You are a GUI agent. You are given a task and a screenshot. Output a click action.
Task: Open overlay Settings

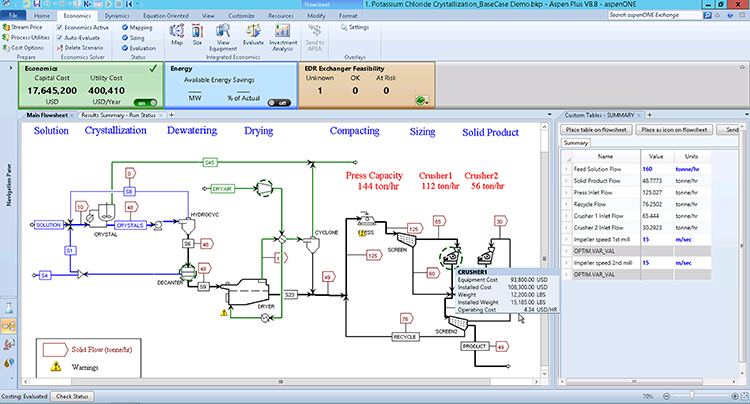pyautogui.click(x=354, y=27)
